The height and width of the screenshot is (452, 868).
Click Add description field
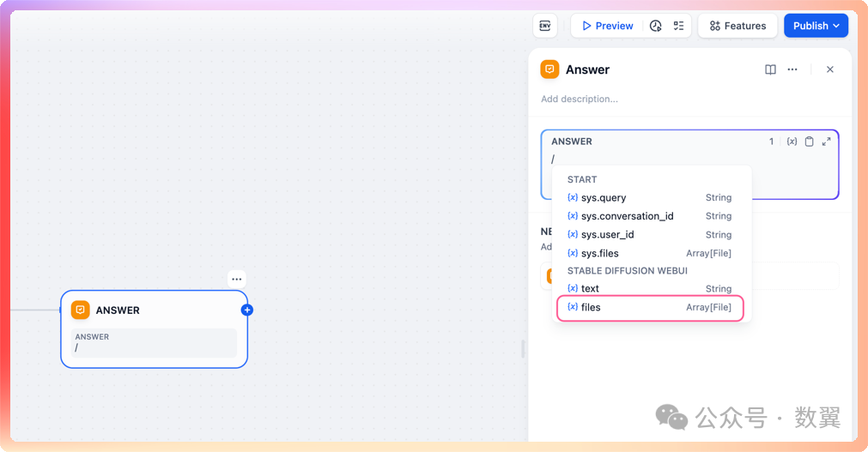click(x=580, y=99)
